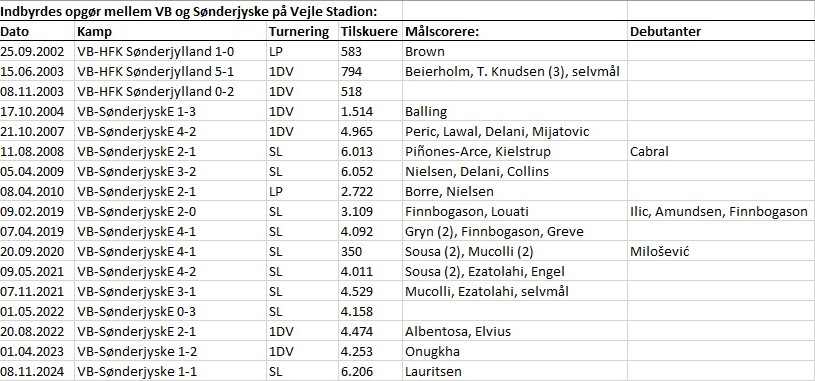Click the Målscorere header cell
Viewport: 815px width, 381px height.
[515, 31]
